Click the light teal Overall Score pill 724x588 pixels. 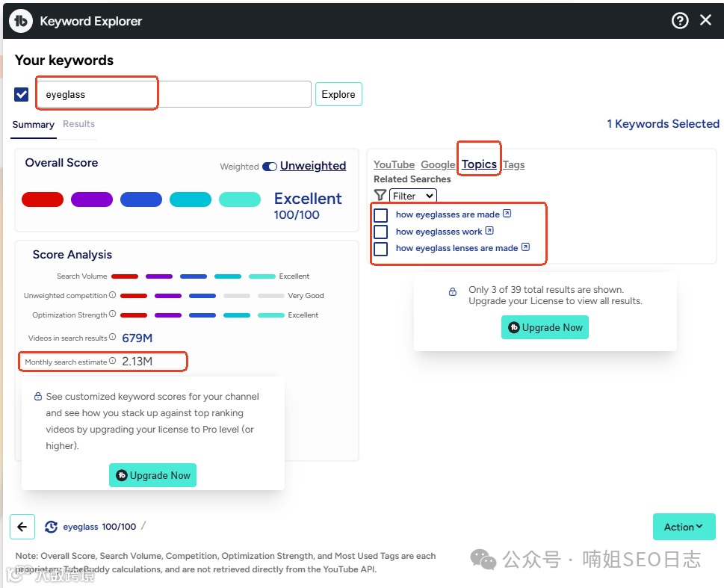click(240, 199)
